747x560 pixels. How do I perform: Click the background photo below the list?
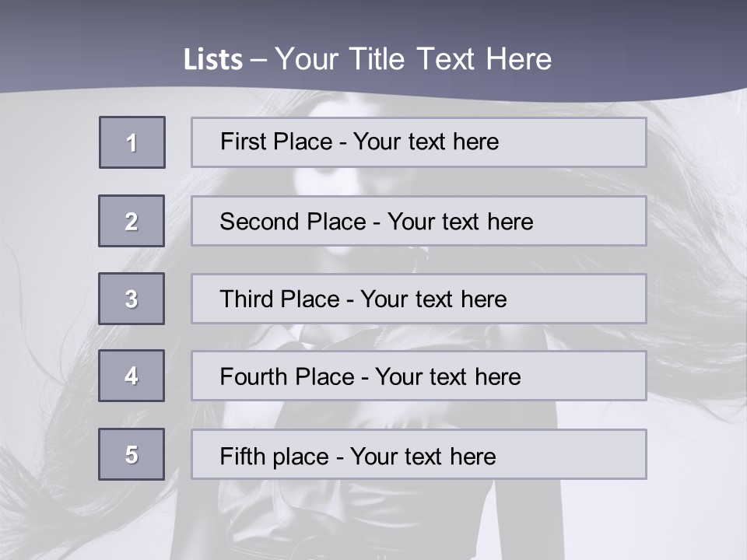(373, 521)
